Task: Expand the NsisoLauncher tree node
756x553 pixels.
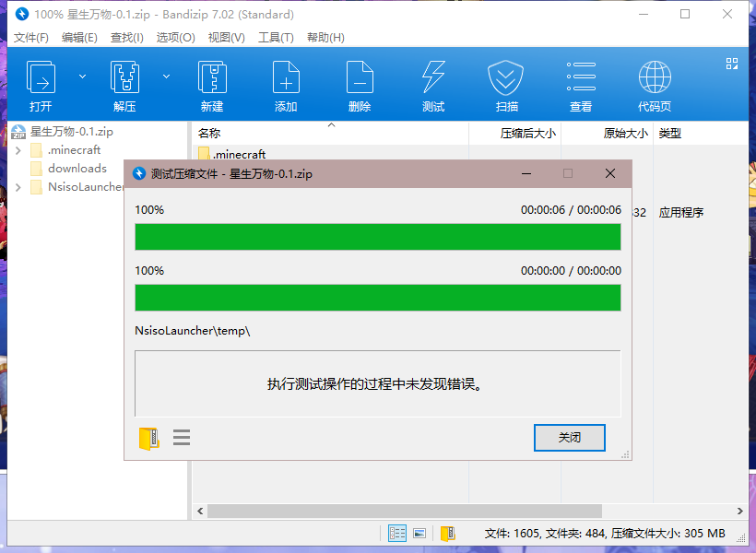Action: (18, 187)
